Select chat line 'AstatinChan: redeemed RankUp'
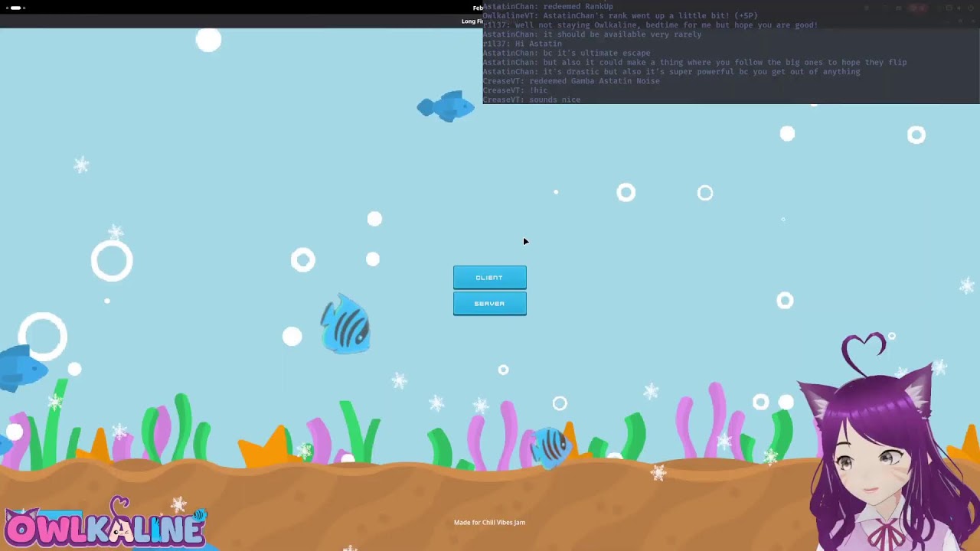980x551 pixels. [x=547, y=7]
